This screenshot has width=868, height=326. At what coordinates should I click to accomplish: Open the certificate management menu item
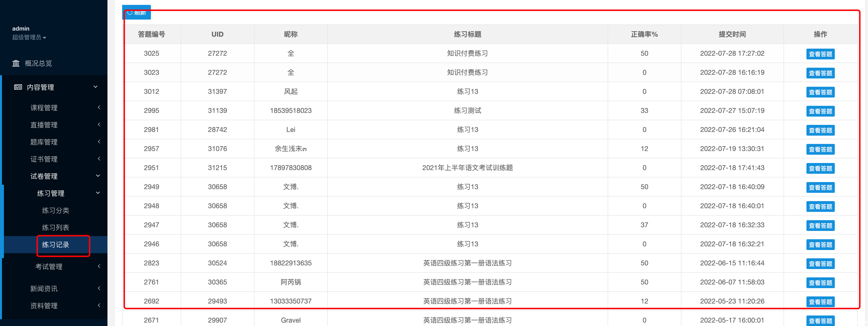[x=44, y=159]
